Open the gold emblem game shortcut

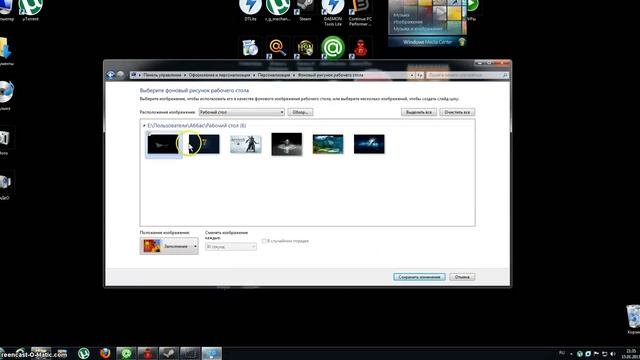[x=305, y=48]
